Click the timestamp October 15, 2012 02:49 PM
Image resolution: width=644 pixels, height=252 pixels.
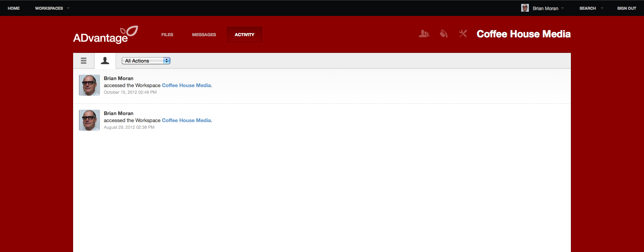(x=130, y=92)
